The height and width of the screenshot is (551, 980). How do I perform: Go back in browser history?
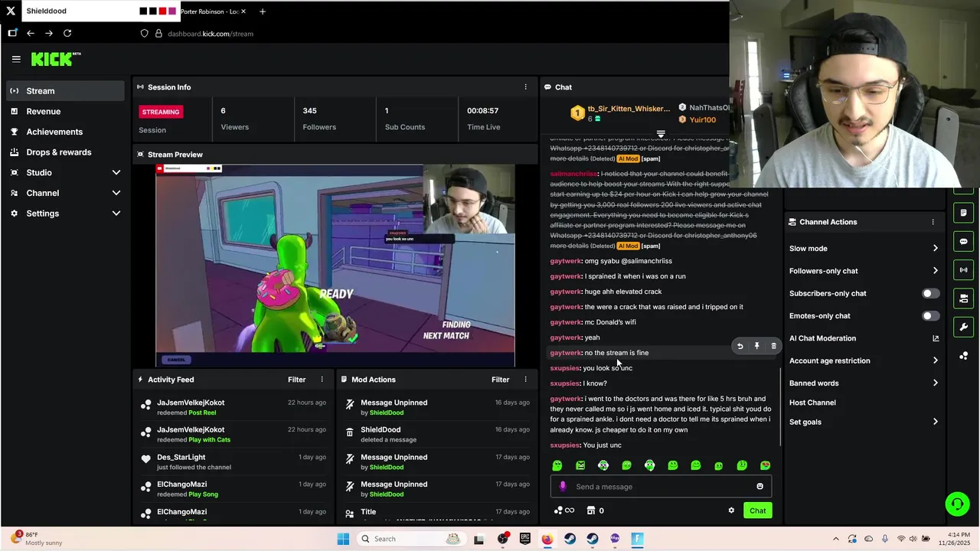click(x=31, y=33)
